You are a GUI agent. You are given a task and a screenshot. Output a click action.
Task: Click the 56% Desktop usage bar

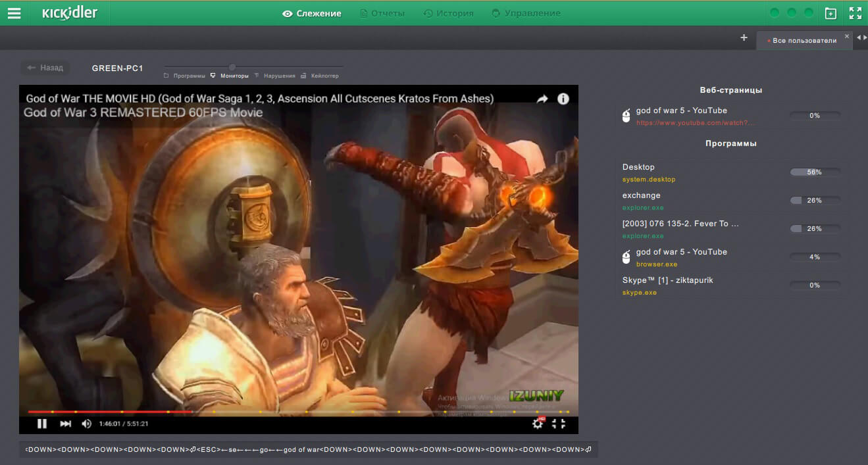click(x=815, y=172)
